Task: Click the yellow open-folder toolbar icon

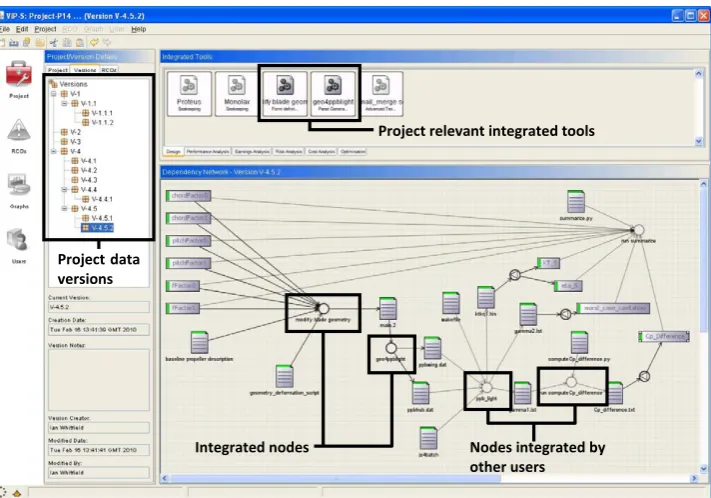Action: [40, 43]
